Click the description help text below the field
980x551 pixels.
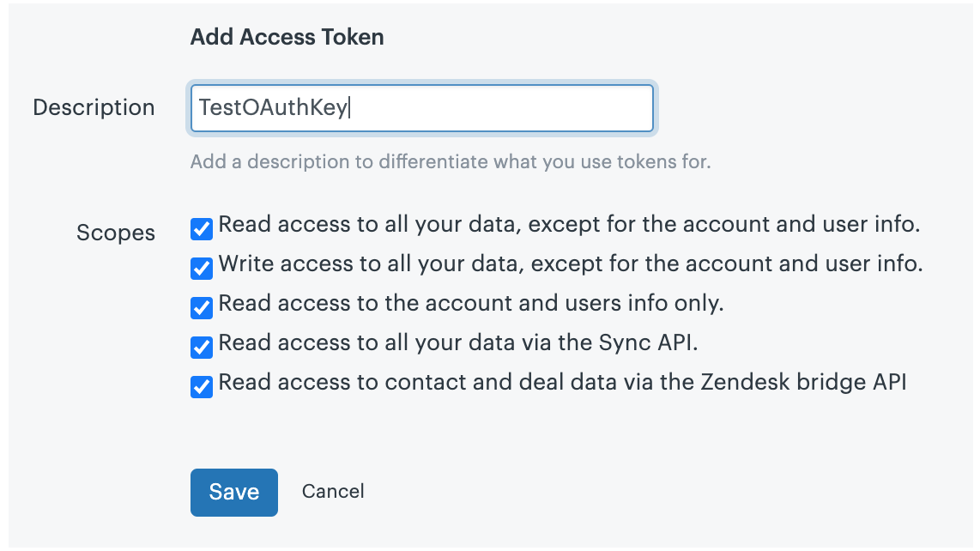[451, 162]
